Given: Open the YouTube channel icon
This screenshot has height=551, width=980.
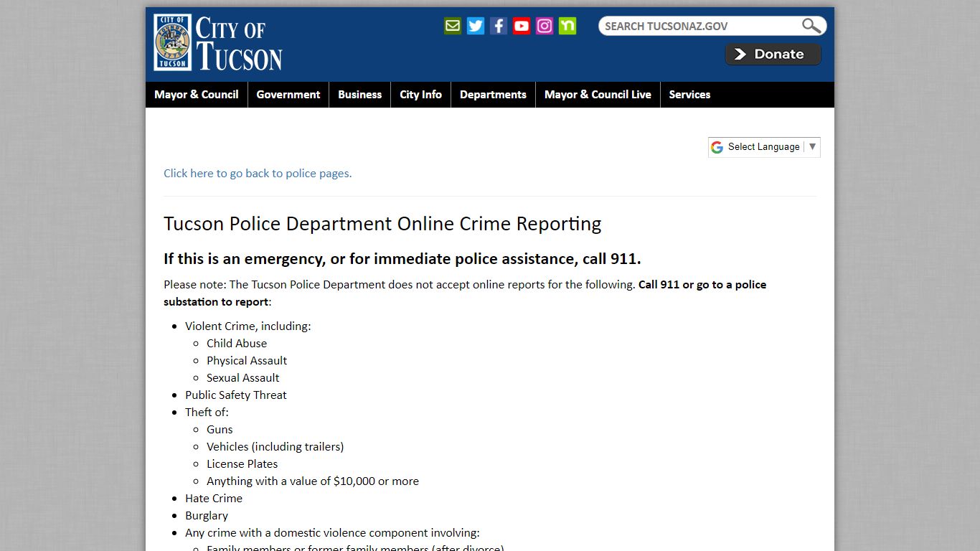Looking at the screenshot, I should click(522, 26).
